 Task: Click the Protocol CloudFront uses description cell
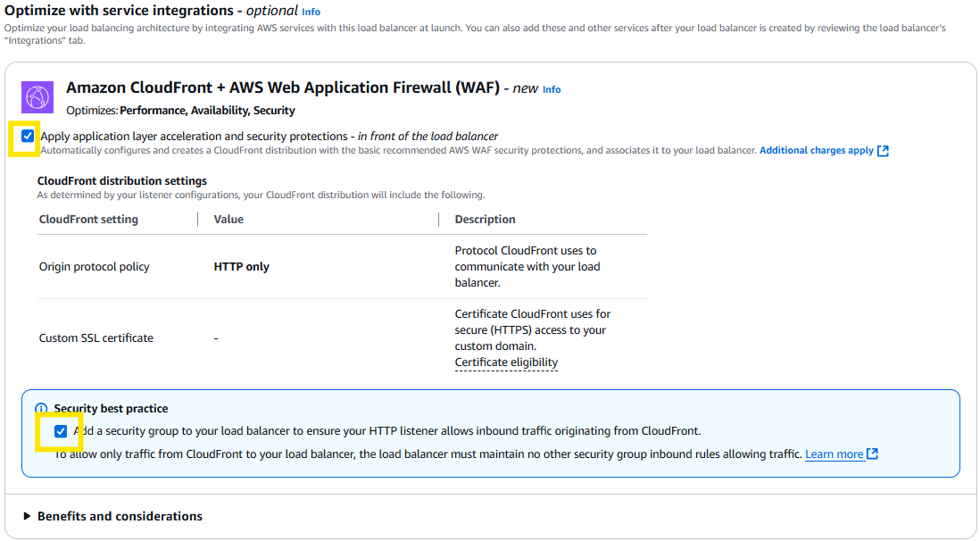pyautogui.click(x=527, y=266)
